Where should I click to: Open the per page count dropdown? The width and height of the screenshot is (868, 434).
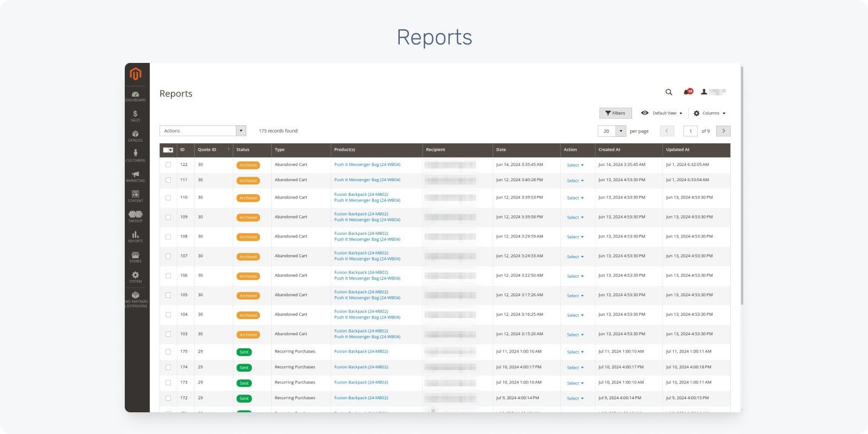click(x=621, y=131)
